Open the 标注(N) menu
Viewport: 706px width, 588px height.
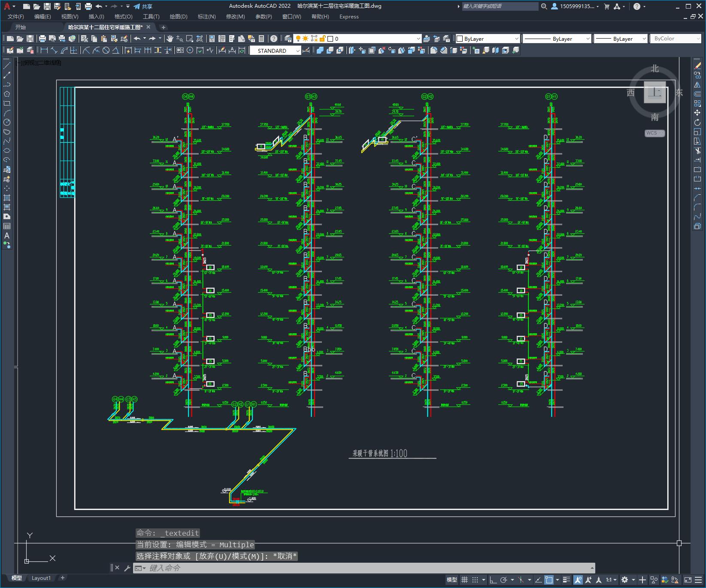(206, 17)
